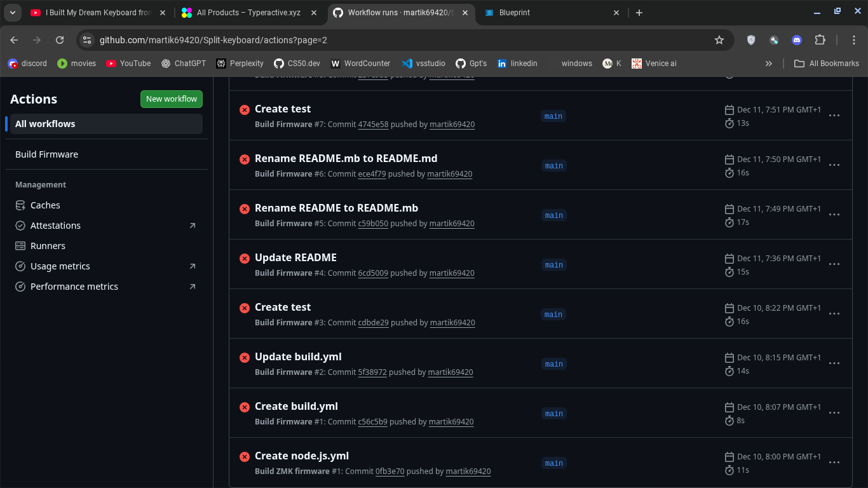This screenshot has width=868, height=488.
Task: Click the Attestations shield icon
Action: (x=20, y=226)
